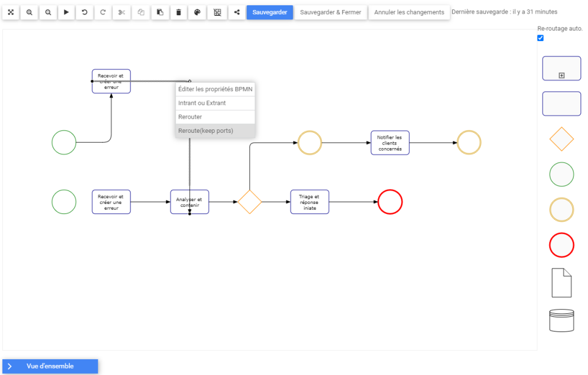Screen dimensions: 588x375
Task: Click the fit-to-screen expand icon
Action: (11, 12)
